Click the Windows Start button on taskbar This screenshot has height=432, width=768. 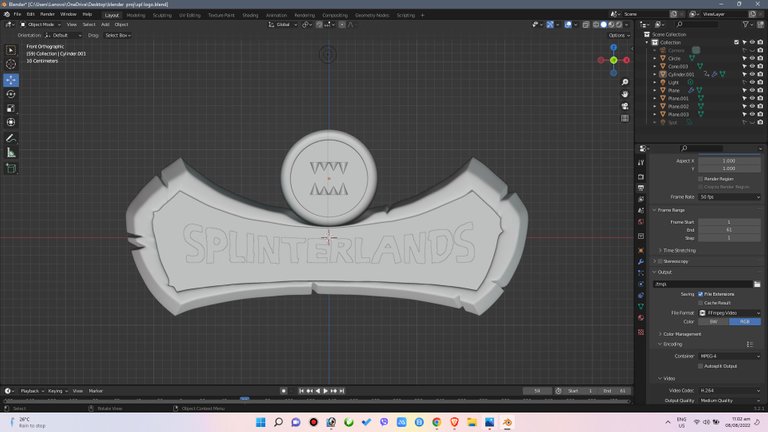pyautogui.click(x=261, y=422)
